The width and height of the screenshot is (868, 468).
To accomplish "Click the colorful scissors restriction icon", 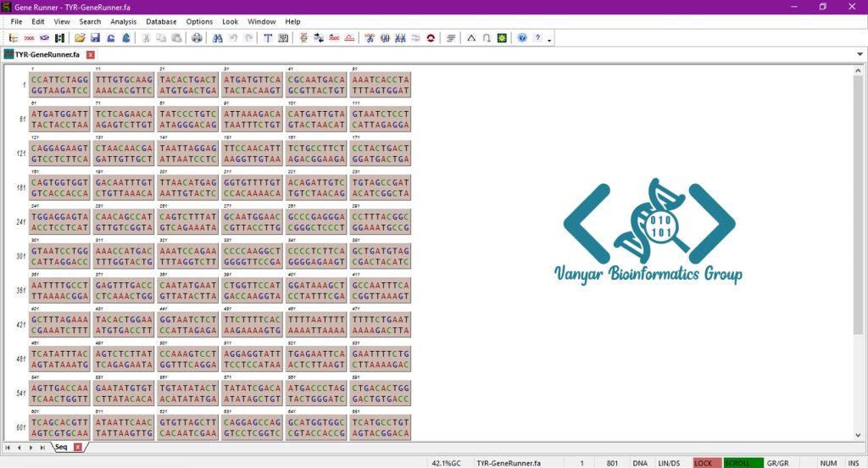I will 370,37.
